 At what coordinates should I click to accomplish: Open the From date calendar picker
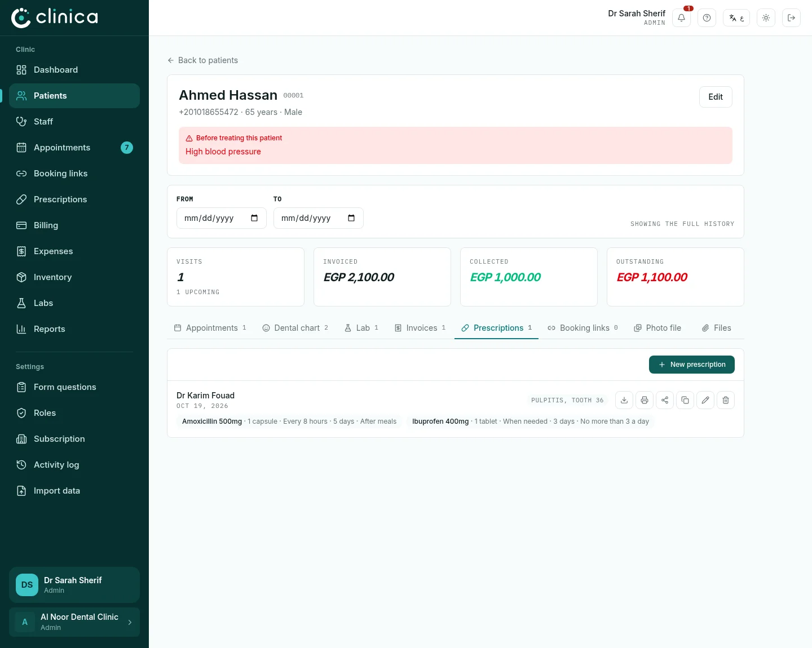pyautogui.click(x=254, y=218)
